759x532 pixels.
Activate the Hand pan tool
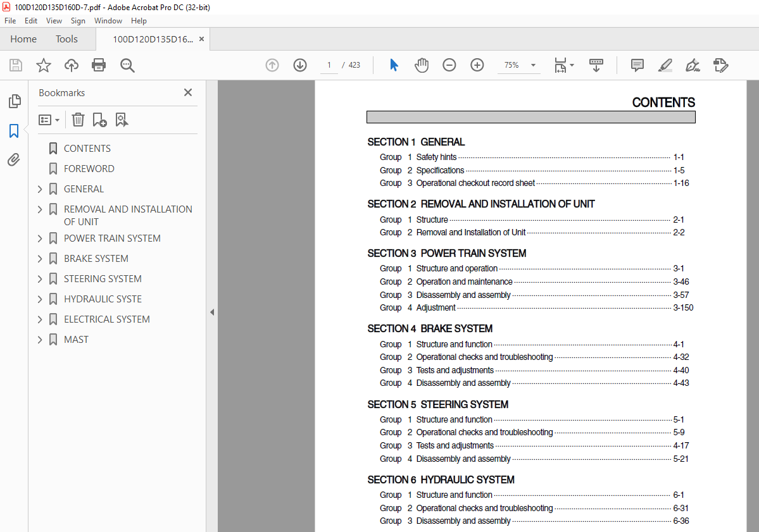point(422,65)
